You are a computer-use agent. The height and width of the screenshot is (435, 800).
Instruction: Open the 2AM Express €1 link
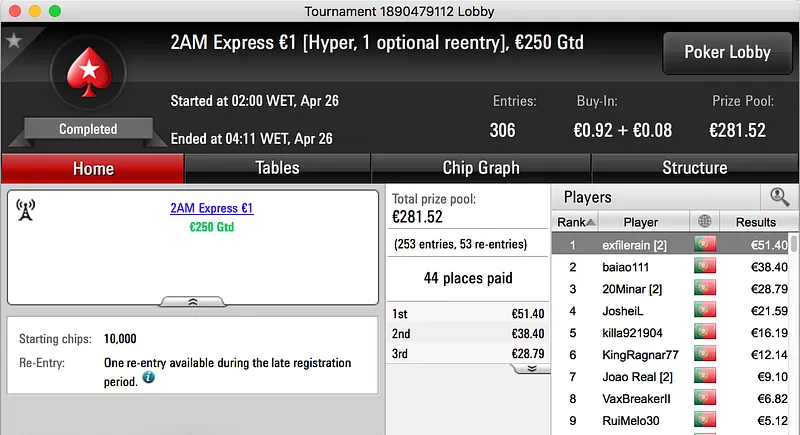tap(211, 208)
